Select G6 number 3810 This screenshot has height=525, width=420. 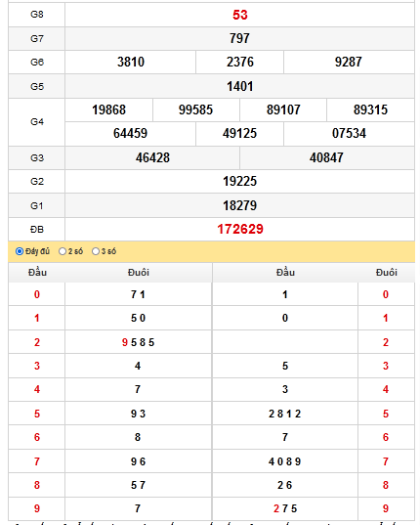[131, 62]
